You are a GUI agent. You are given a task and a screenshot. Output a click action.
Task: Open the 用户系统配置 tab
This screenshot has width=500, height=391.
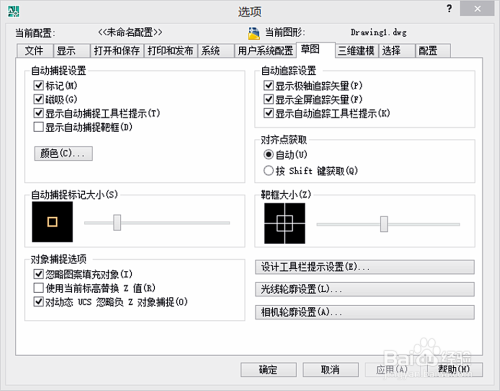coord(265,51)
